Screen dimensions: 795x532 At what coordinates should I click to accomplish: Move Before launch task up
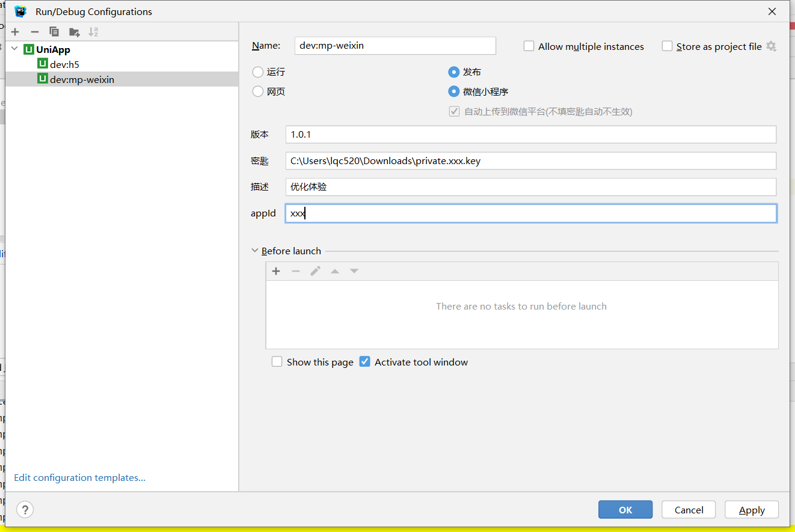(335, 271)
